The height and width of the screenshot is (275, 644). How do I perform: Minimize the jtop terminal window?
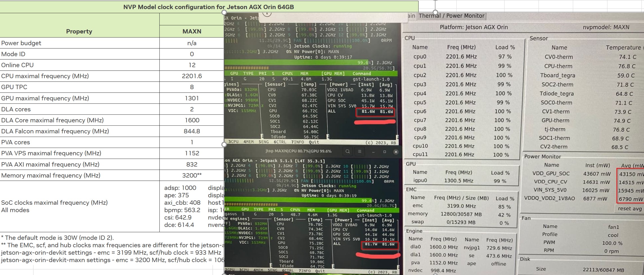[373, 152]
